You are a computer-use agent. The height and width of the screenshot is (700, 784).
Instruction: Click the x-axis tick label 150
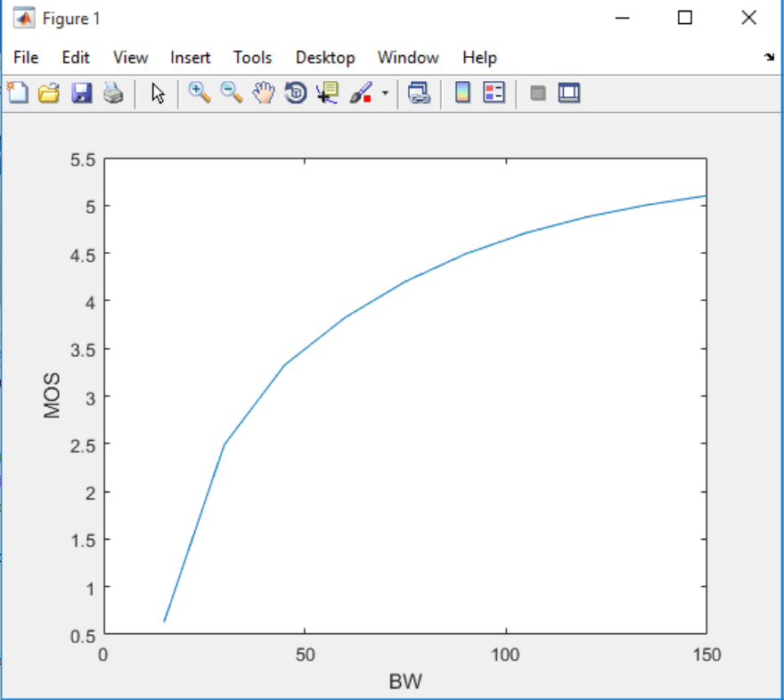click(707, 655)
